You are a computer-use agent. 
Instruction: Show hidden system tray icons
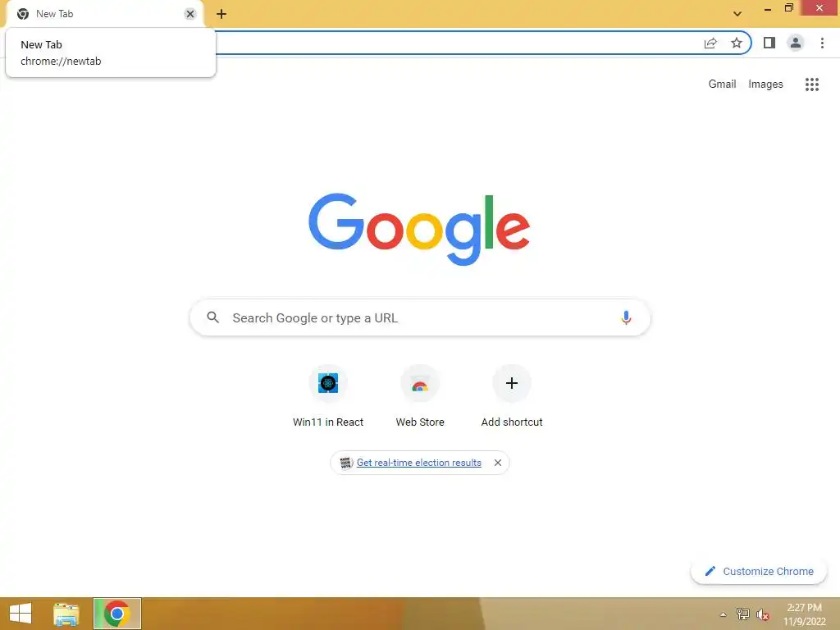[724, 614]
